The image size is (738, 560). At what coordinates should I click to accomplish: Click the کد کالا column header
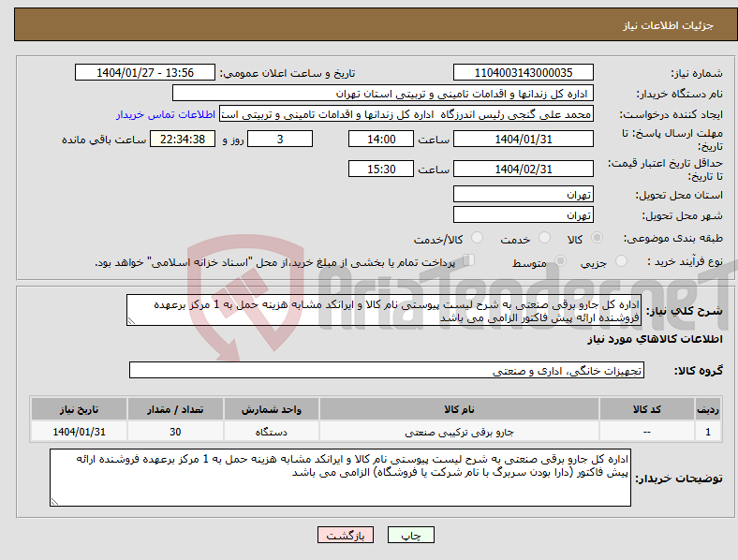(647, 409)
